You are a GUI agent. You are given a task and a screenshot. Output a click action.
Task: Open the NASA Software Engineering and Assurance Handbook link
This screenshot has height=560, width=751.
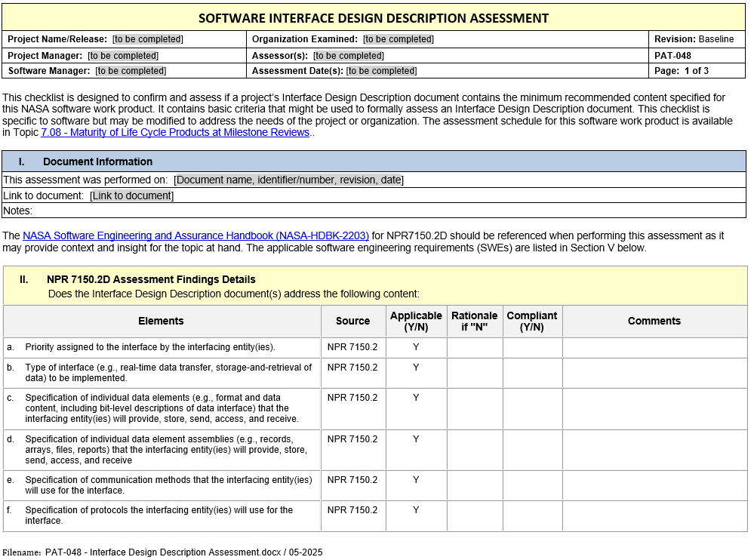(x=195, y=236)
